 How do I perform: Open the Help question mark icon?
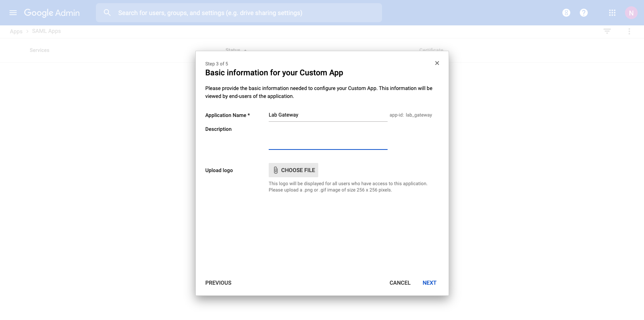click(x=583, y=13)
